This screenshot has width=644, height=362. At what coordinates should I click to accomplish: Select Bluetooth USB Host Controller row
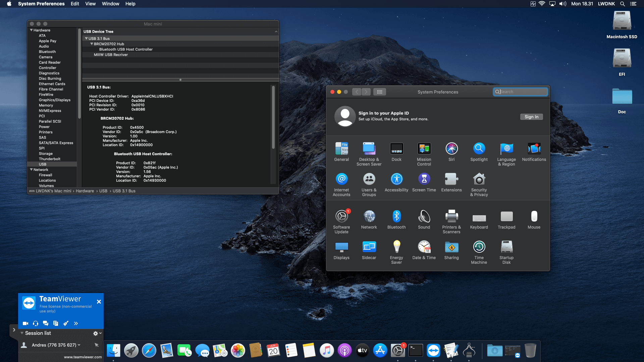pos(180,49)
